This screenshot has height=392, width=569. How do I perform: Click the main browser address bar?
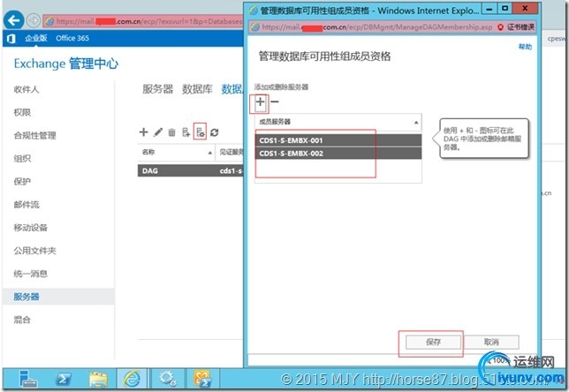(143, 21)
